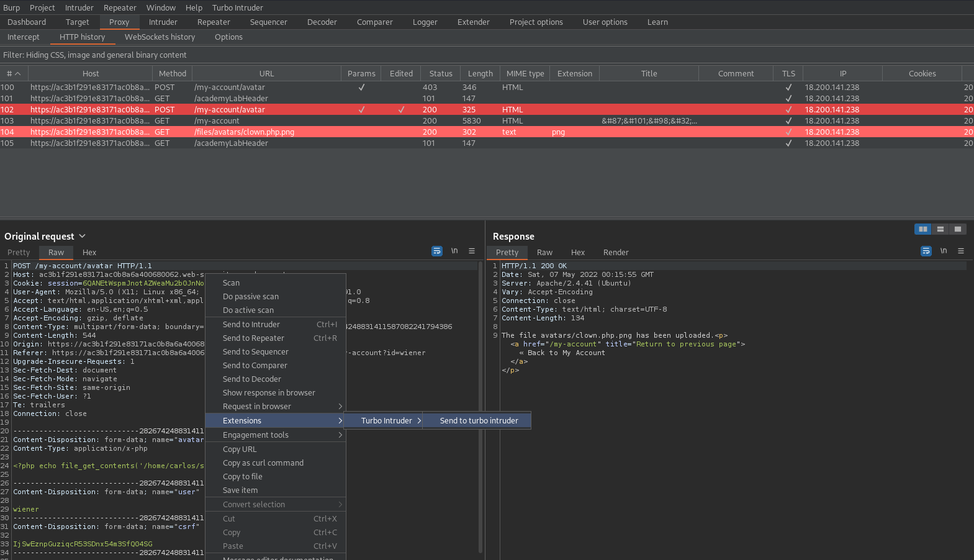The width and height of the screenshot is (974, 560).
Task: Open the Burp menu
Action: point(12,7)
